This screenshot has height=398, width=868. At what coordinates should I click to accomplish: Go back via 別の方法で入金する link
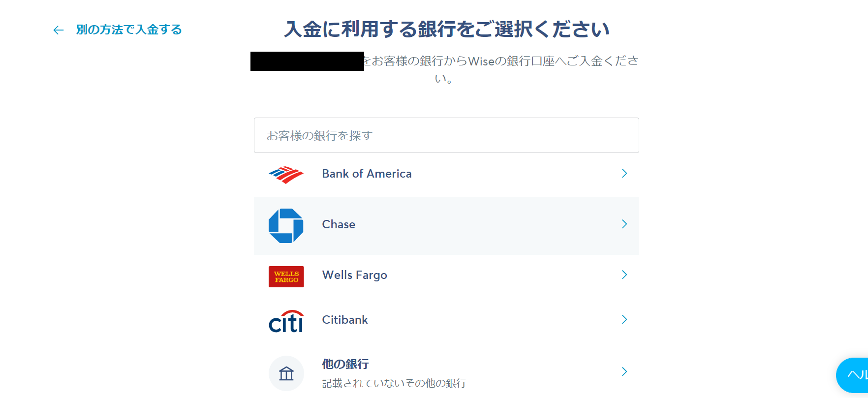point(129,30)
